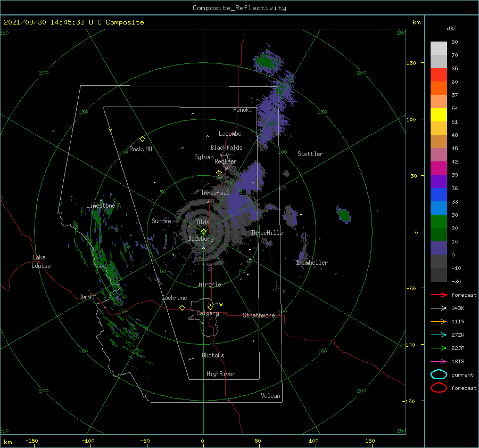Image resolution: width=479 pixels, height=448 pixels.
Task: Click the yellow diamond marker near RockyMH
Action: (x=142, y=139)
